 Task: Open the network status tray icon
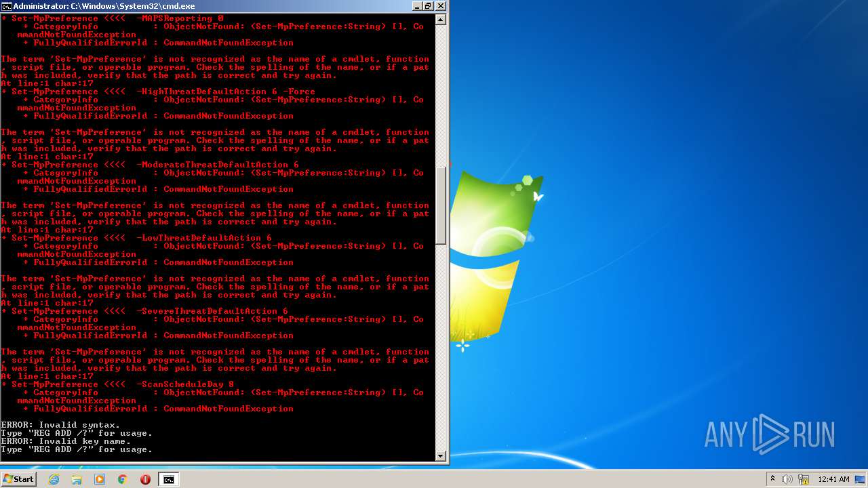(804, 479)
